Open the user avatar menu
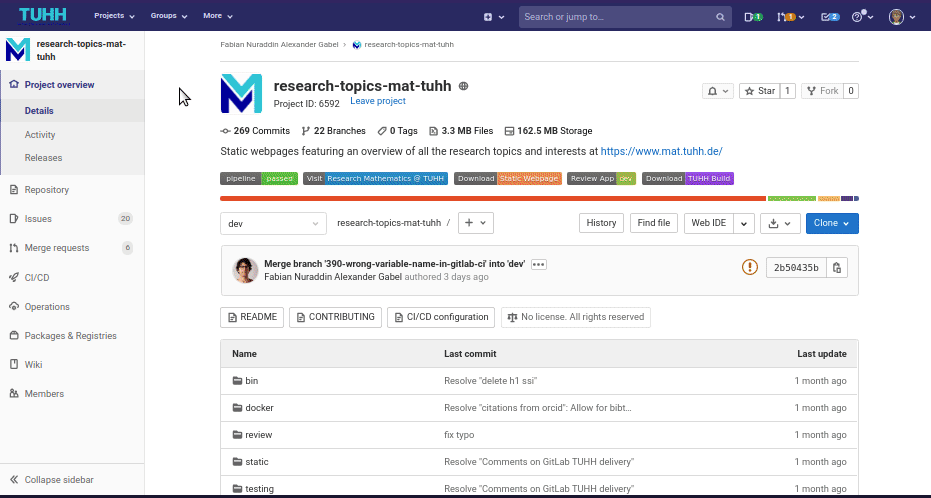Image resolution: width=931 pixels, height=498 pixels. coord(902,17)
